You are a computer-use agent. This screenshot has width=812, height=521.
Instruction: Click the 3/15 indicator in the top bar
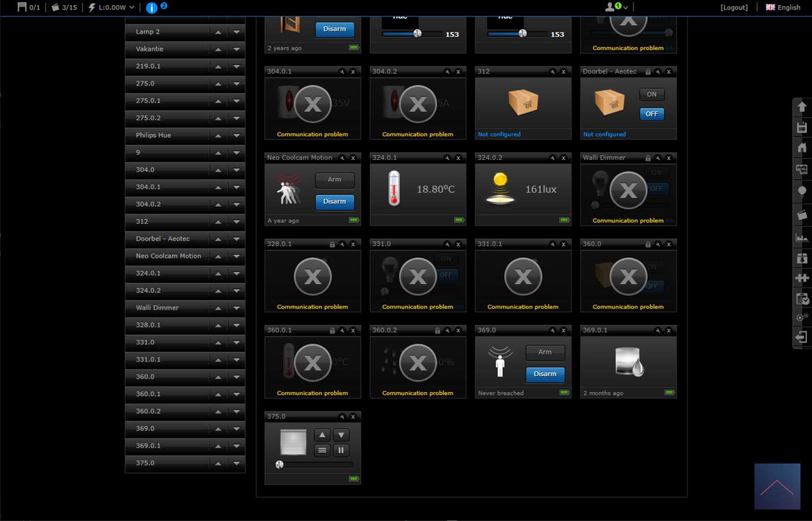click(x=64, y=7)
